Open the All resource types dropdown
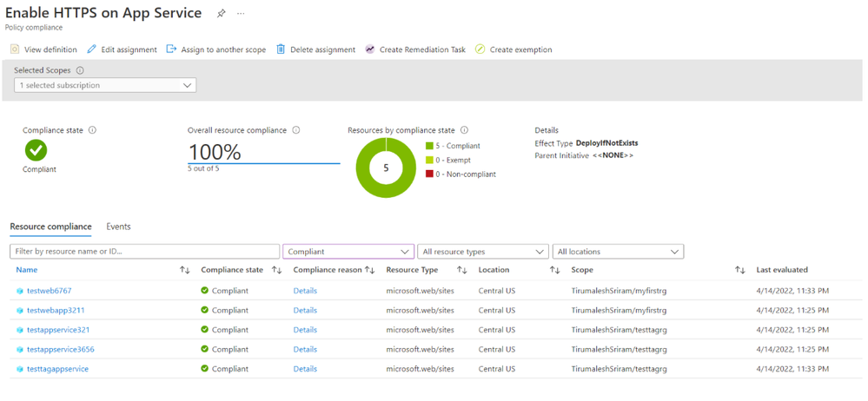Viewport: 868px width, 401px height. point(483,251)
